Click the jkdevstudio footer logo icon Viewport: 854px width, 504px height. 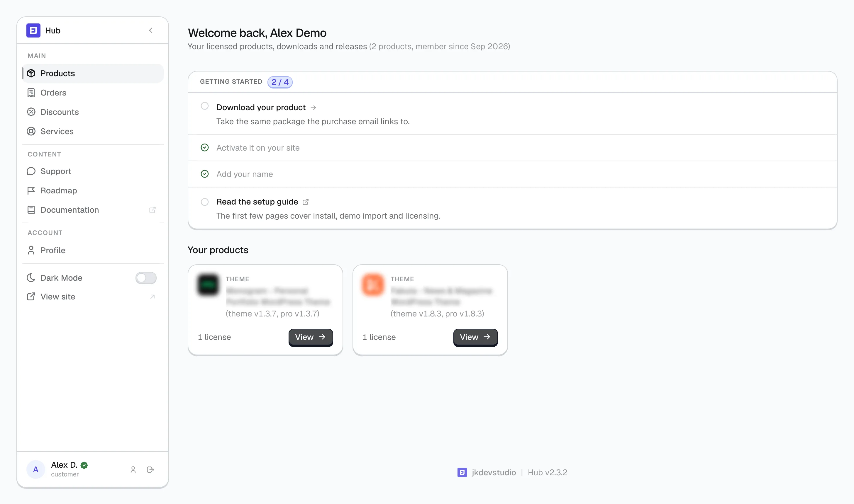click(x=462, y=472)
